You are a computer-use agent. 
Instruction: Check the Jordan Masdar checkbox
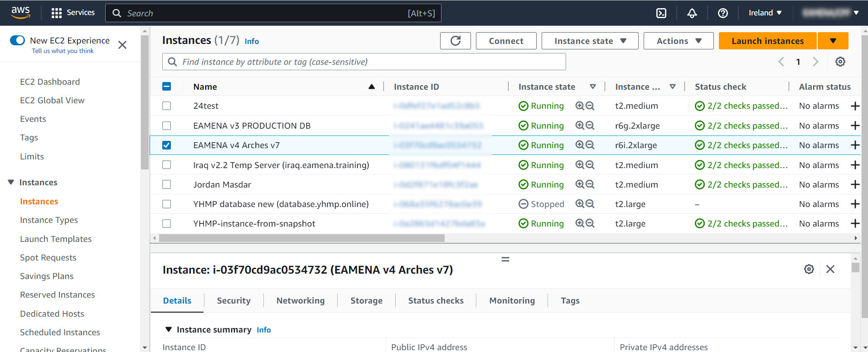pos(167,184)
